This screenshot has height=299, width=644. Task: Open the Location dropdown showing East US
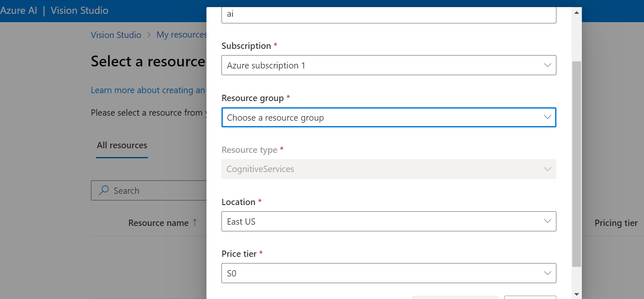pos(389,221)
